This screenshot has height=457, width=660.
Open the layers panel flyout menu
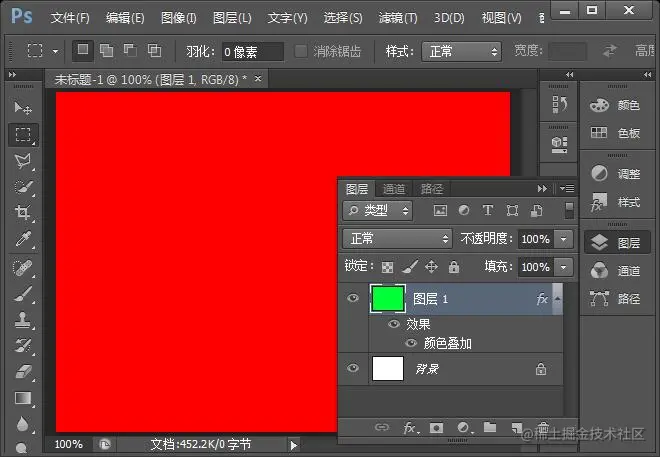[567, 189]
